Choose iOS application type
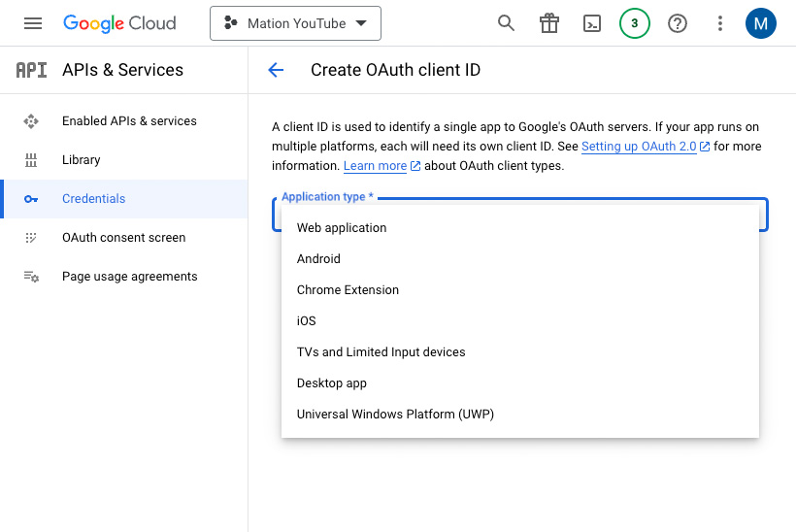The height and width of the screenshot is (532, 796). click(x=520, y=320)
